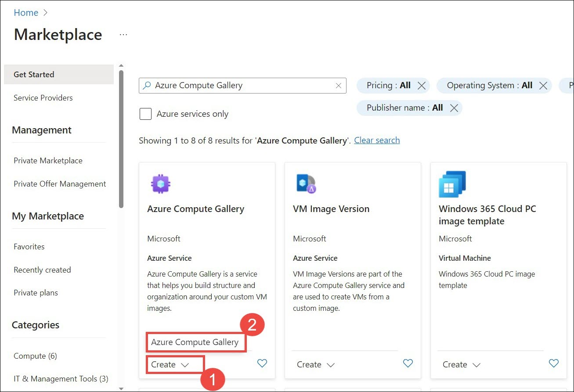Open Private plans in sidebar

[36, 293]
